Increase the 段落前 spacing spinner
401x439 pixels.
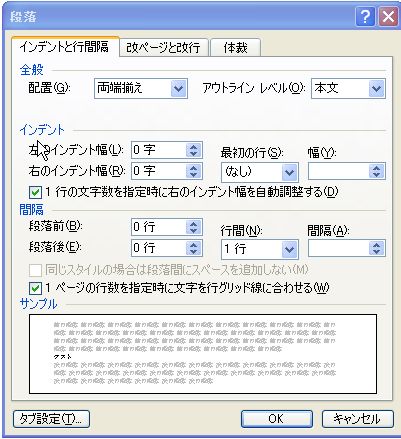click(194, 224)
